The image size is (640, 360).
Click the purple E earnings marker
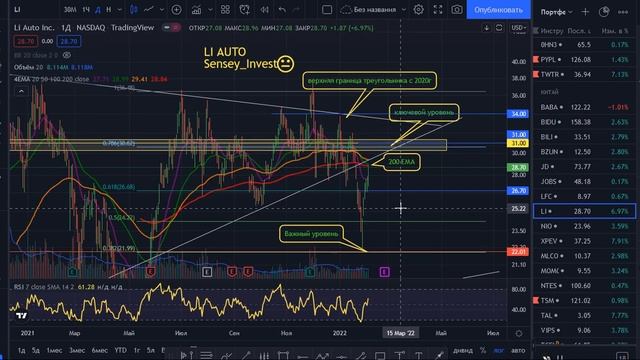coord(384,271)
